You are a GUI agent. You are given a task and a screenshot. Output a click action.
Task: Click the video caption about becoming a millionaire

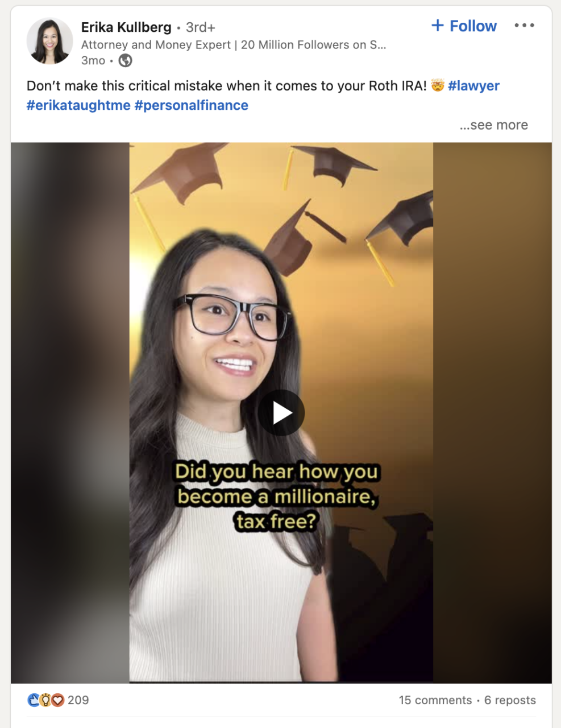(x=277, y=497)
